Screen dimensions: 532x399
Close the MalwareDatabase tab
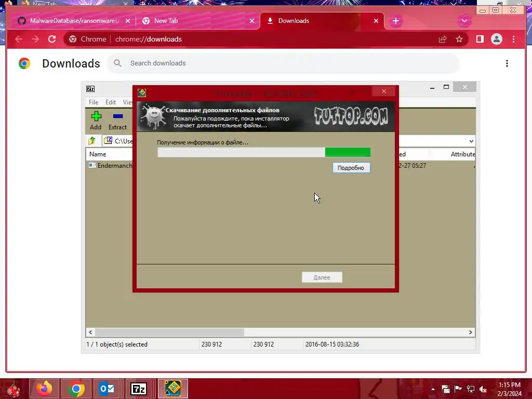coord(128,21)
